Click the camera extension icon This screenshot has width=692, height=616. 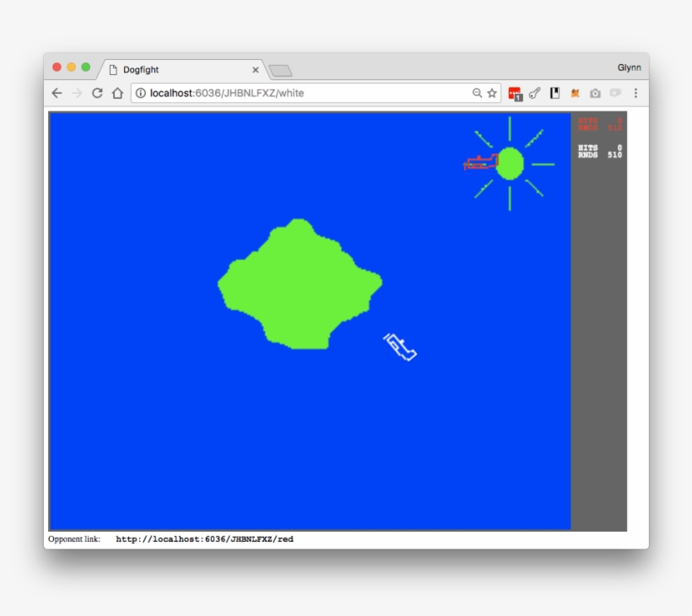point(595,93)
